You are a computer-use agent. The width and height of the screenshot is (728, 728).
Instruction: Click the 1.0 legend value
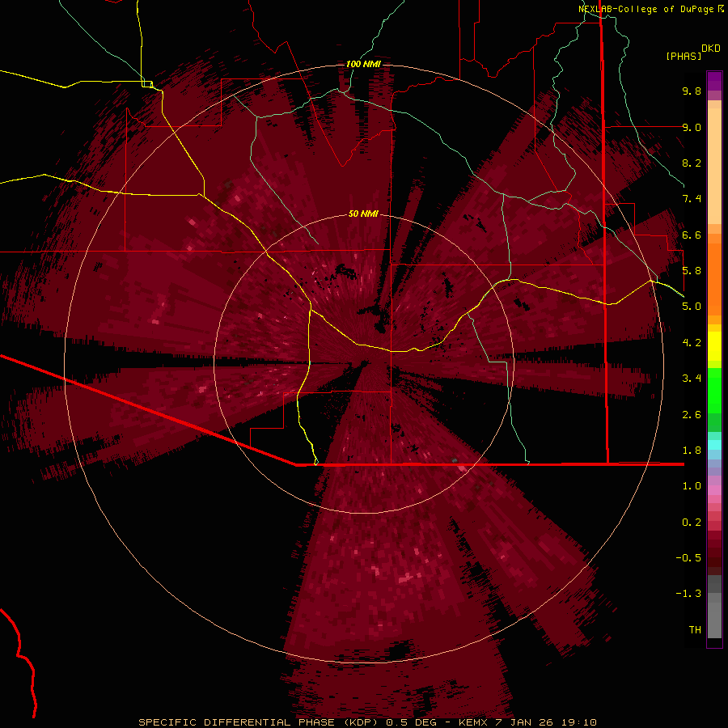(692, 486)
